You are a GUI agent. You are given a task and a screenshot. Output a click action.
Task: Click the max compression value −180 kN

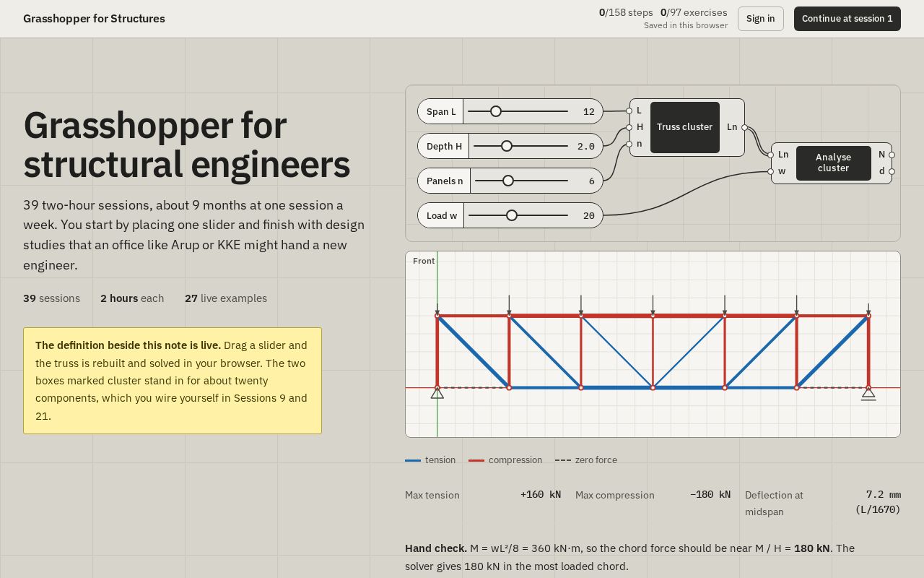point(710,495)
